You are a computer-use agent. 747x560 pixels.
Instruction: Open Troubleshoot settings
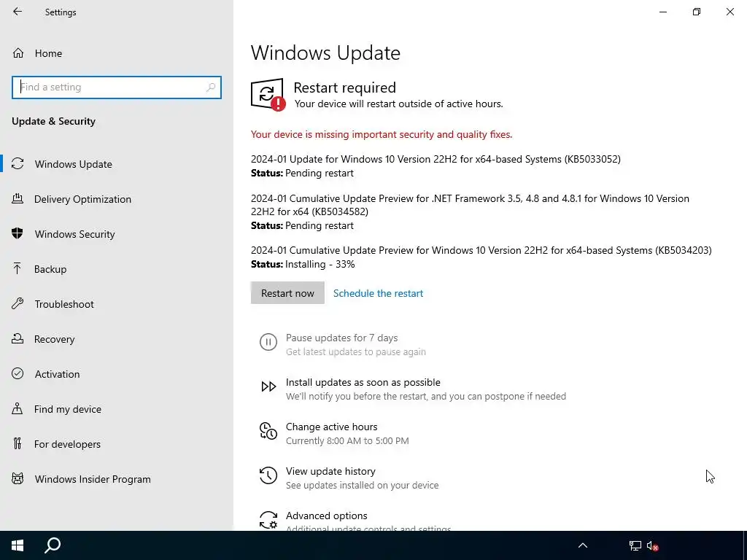point(117,304)
